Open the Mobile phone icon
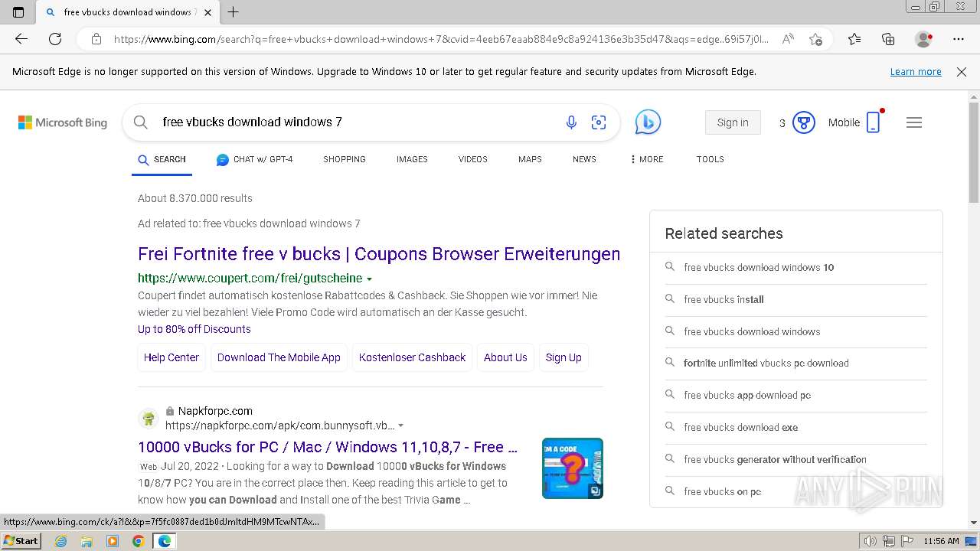980x551 pixels. click(x=874, y=122)
